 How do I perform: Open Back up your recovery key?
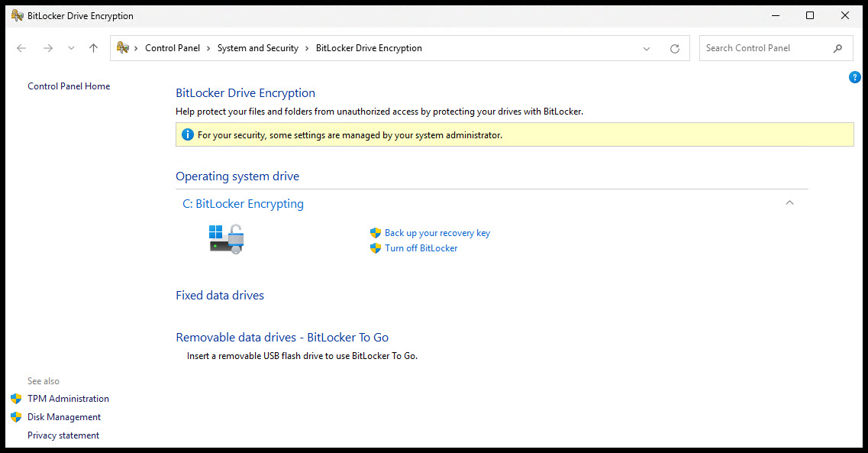point(437,232)
